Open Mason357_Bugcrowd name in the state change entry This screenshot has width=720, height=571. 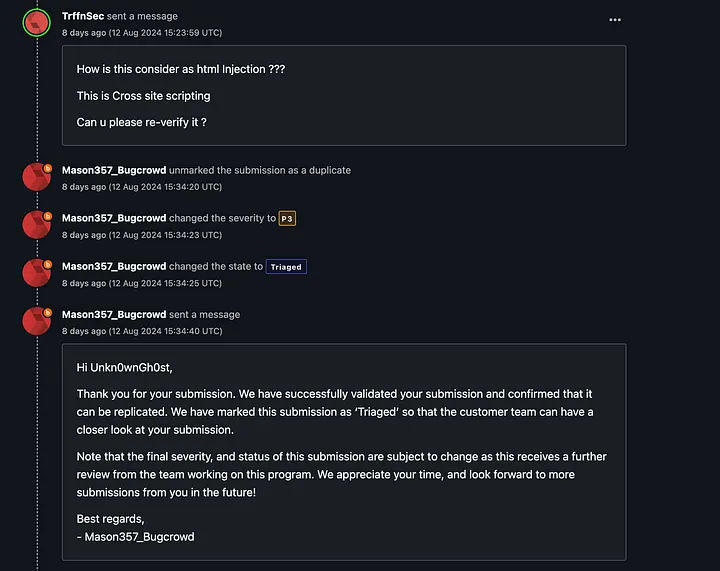(114, 266)
